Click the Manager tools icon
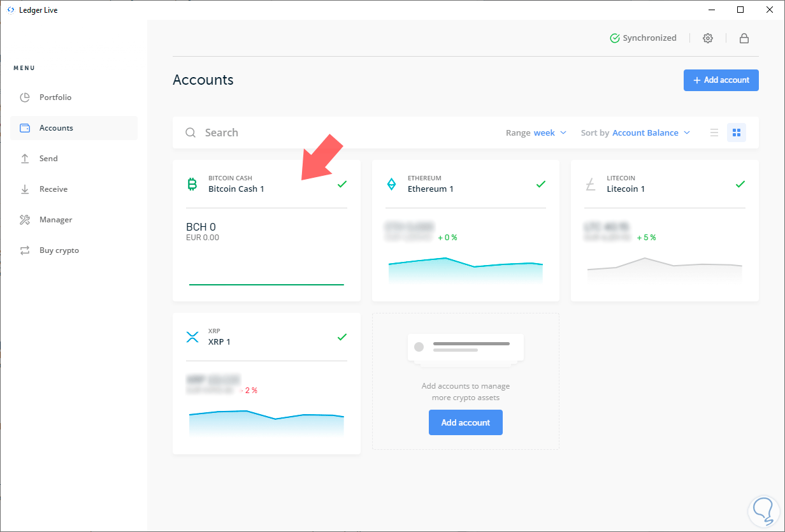 tap(25, 220)
